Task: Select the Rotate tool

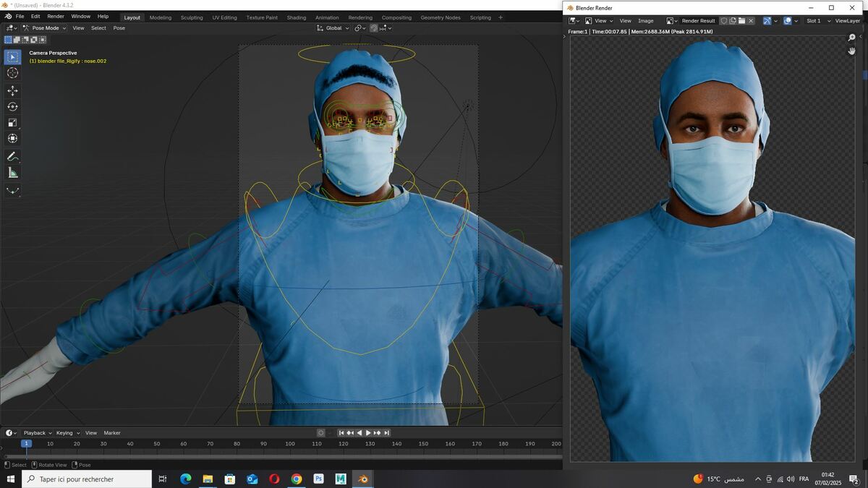Action: point(12,106)
